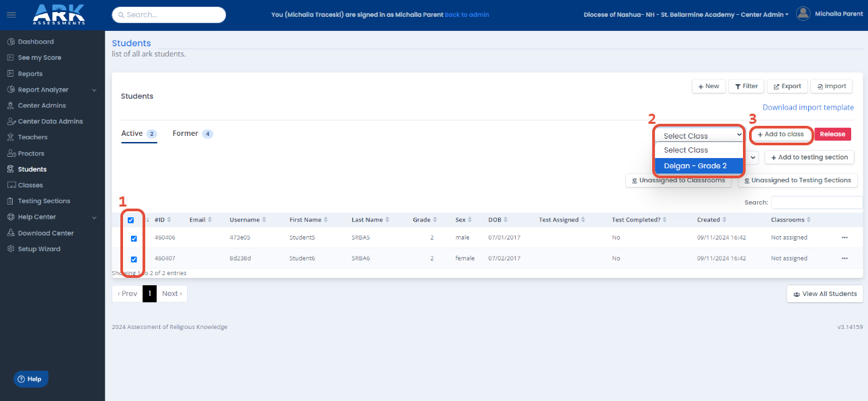Click Unassigned to Testing Sections button
The width and height of the screenshot is (868, 401).
(x=797, y=180)
